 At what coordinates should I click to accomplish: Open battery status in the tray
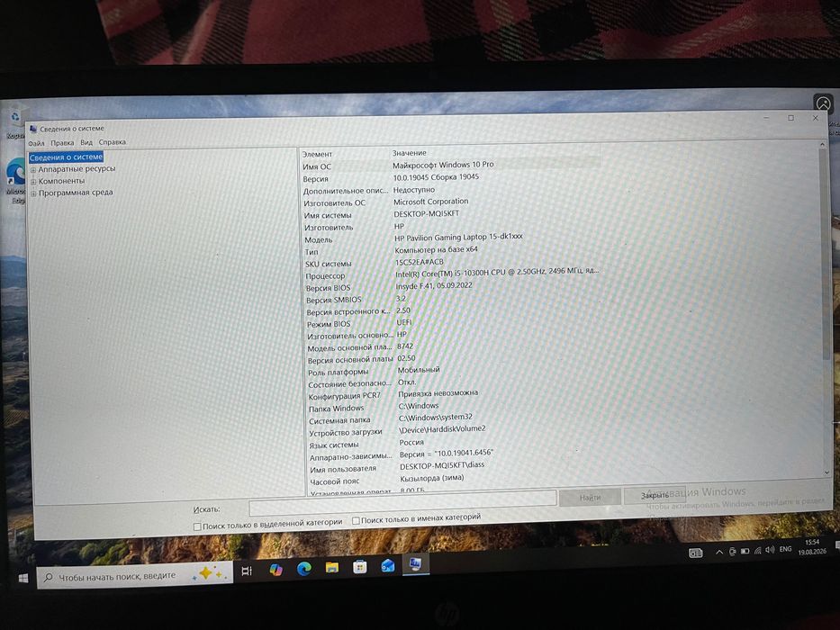tap(745, 551)
